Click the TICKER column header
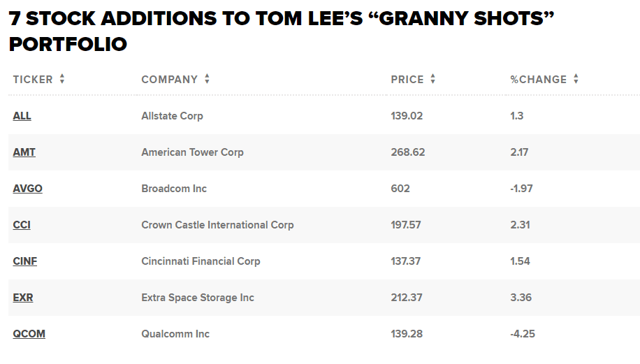This screenshot has width=640, height=364. tap(33, 80)
